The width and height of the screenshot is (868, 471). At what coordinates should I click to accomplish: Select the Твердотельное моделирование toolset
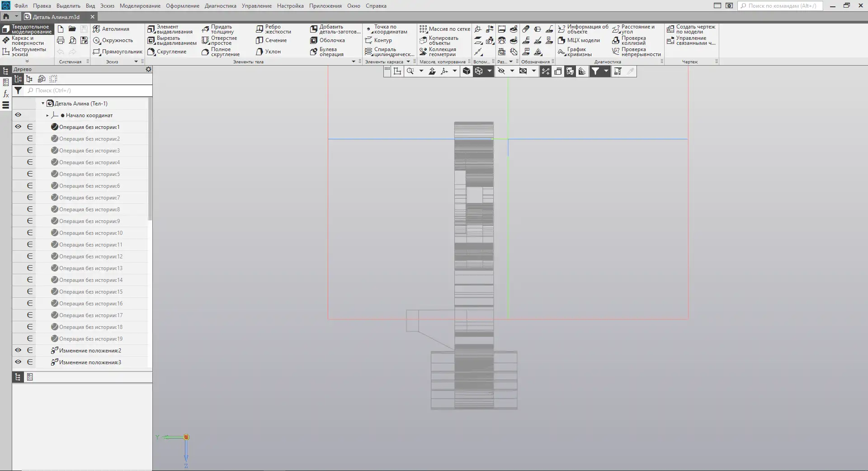tap(27, 29)
